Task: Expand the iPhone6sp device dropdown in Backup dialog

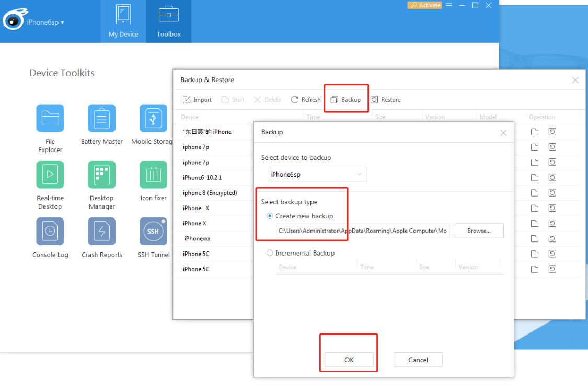Action: tap(318, 174)
